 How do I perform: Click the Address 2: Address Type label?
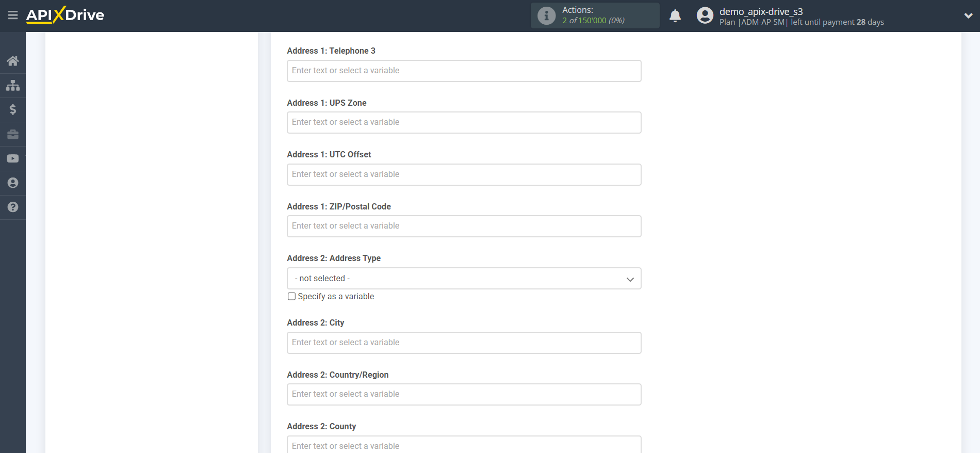[334, 258]
